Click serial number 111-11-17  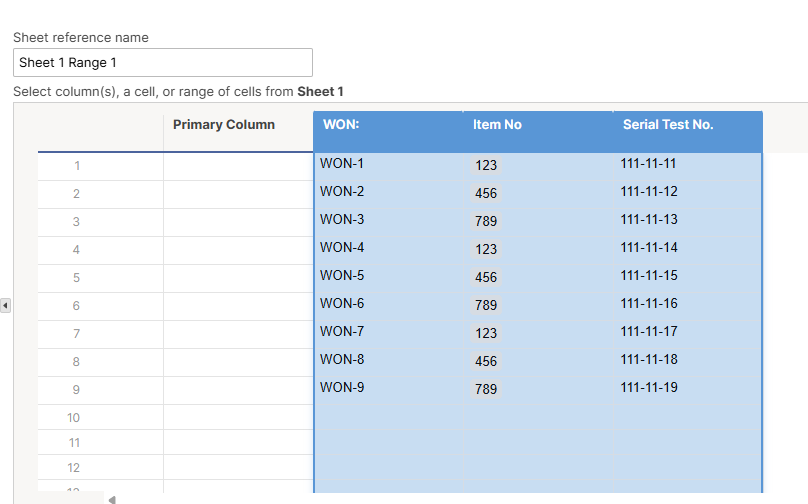click(687, 334)
